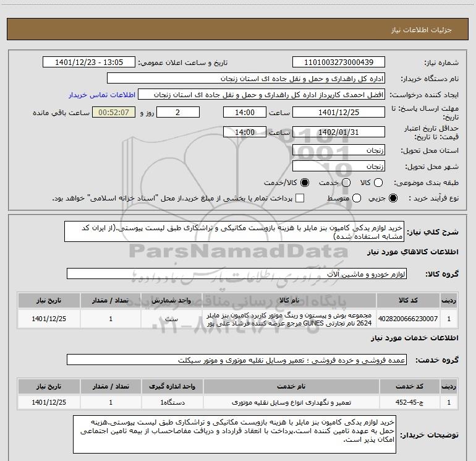This screenshot has height=461, width=476.
Task: Click the price validity date 1402/01/31
Action: tap(339, 132)
